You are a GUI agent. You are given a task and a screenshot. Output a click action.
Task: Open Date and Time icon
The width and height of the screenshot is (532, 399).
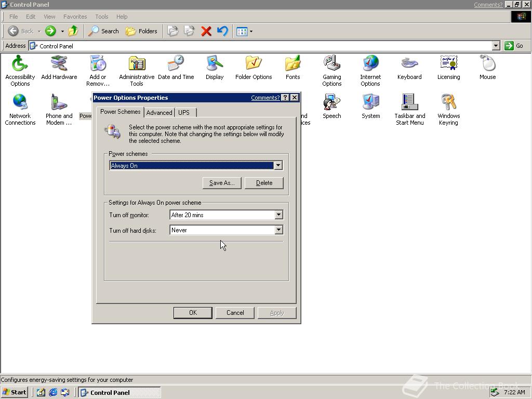tap(176, 68)
